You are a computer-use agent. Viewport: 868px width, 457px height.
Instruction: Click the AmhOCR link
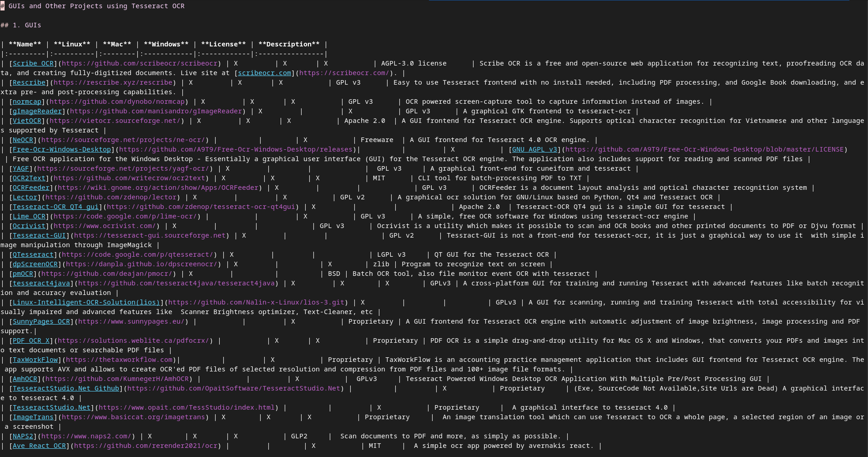point(25,379)
